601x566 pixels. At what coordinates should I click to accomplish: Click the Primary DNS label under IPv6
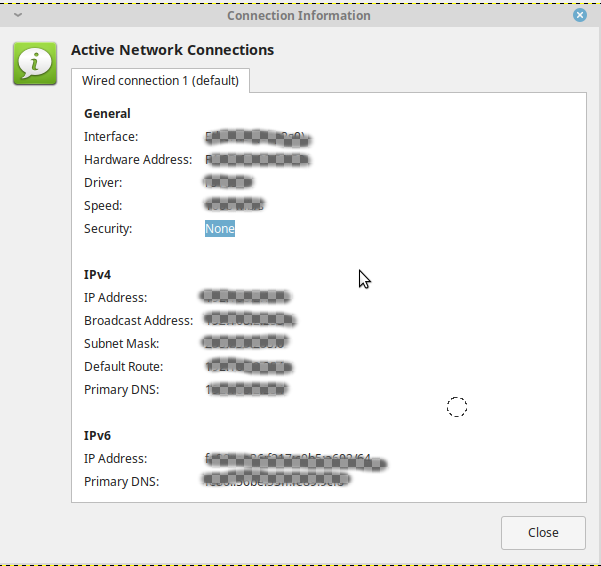click(122, 482)
